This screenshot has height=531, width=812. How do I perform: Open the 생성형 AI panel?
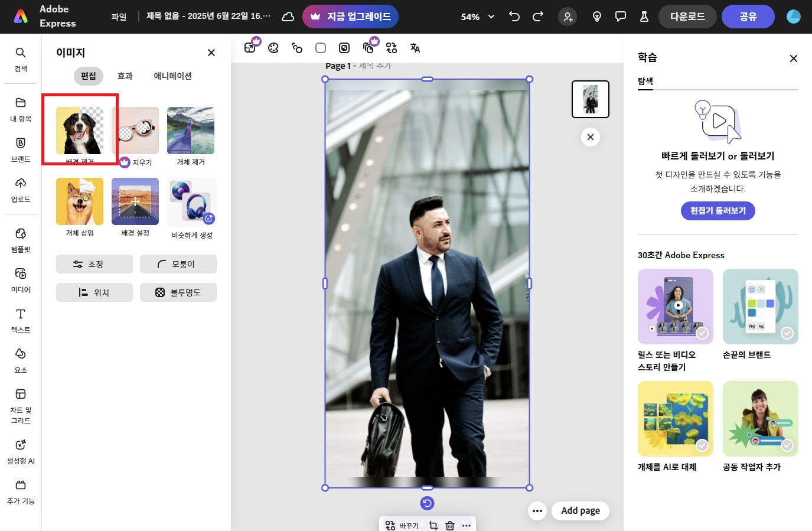[x=21, y=452]
